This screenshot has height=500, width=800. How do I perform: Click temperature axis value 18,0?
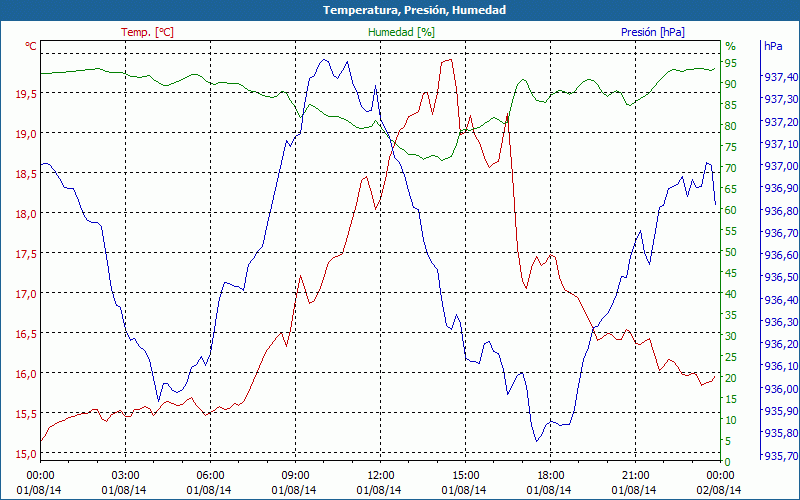coord(27,214)
